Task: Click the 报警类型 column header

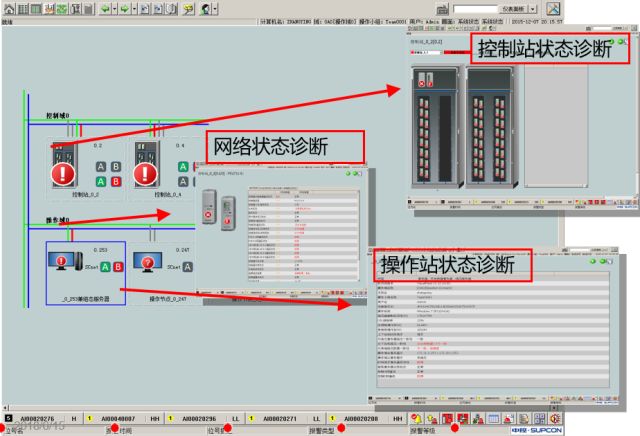Action: [x=325, y=430]
